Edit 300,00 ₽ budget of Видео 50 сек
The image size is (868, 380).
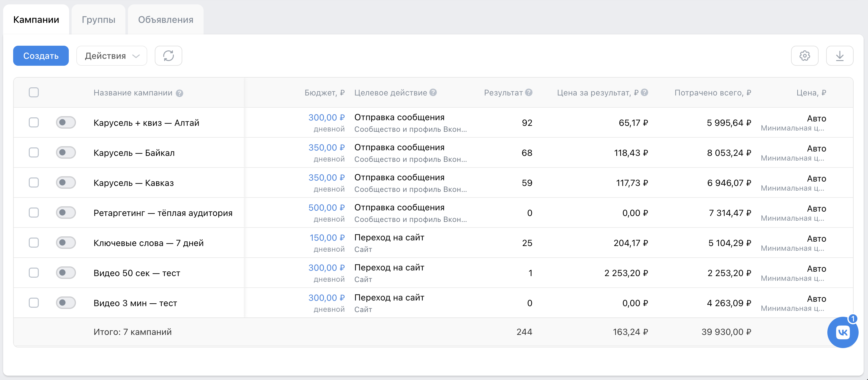coord(326,268)
